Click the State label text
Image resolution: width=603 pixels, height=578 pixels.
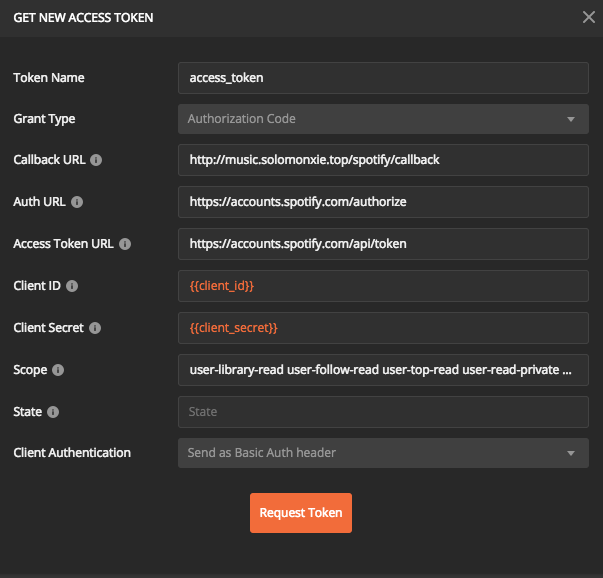[28, 412]
